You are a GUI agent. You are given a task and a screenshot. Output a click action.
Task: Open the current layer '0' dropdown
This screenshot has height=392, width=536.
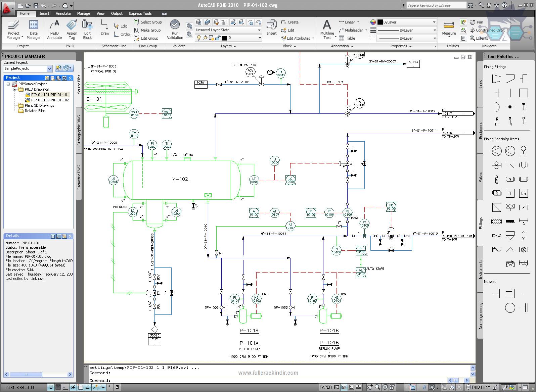(228, 38)
